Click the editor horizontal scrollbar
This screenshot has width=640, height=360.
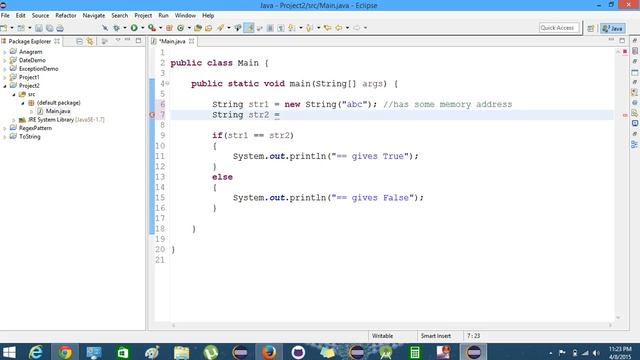coord(392,325)
